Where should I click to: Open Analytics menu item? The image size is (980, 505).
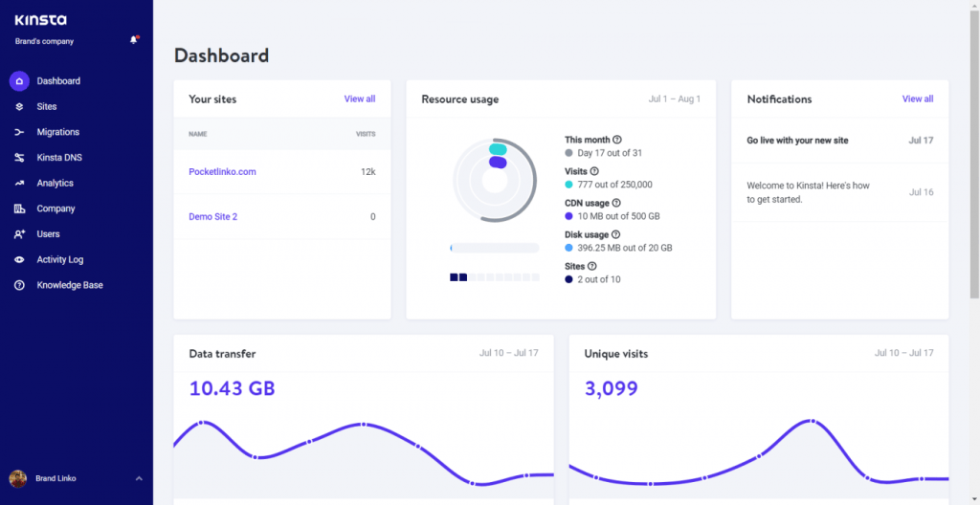(x=55, y=183)
